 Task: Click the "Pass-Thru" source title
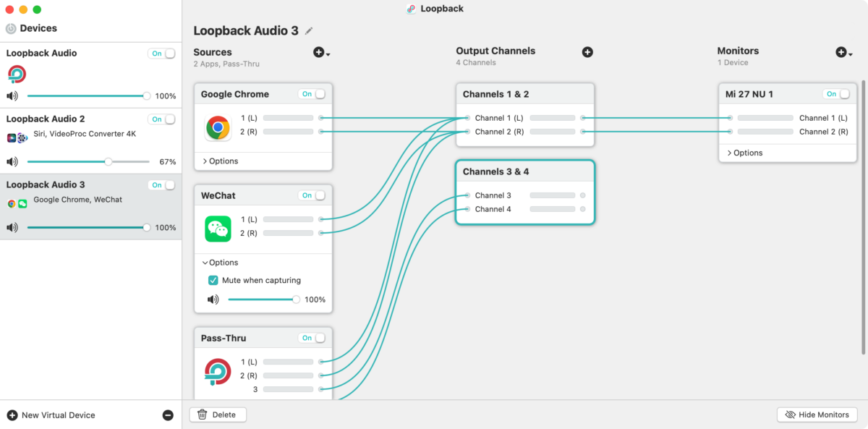click(x=224, y=338)
